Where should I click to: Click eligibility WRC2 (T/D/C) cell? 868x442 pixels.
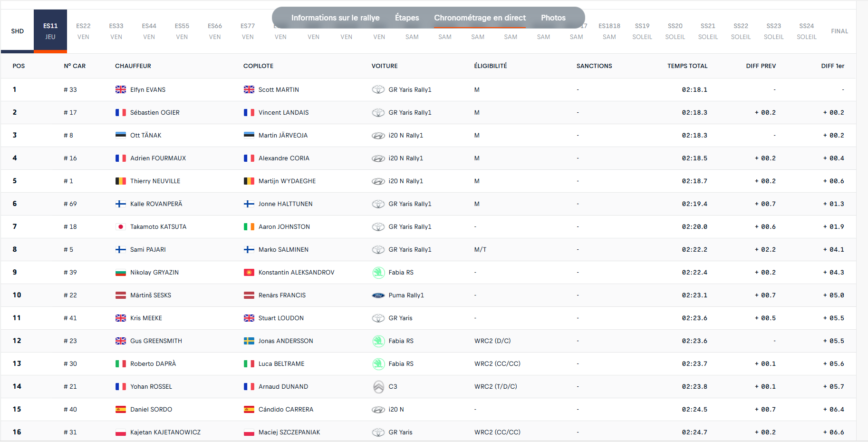[495, 386]
